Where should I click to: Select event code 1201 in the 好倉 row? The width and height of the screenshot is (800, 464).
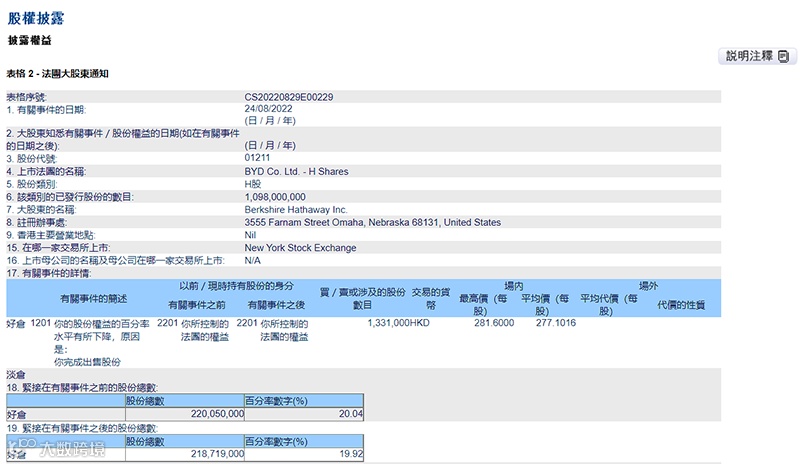point(41,323)
